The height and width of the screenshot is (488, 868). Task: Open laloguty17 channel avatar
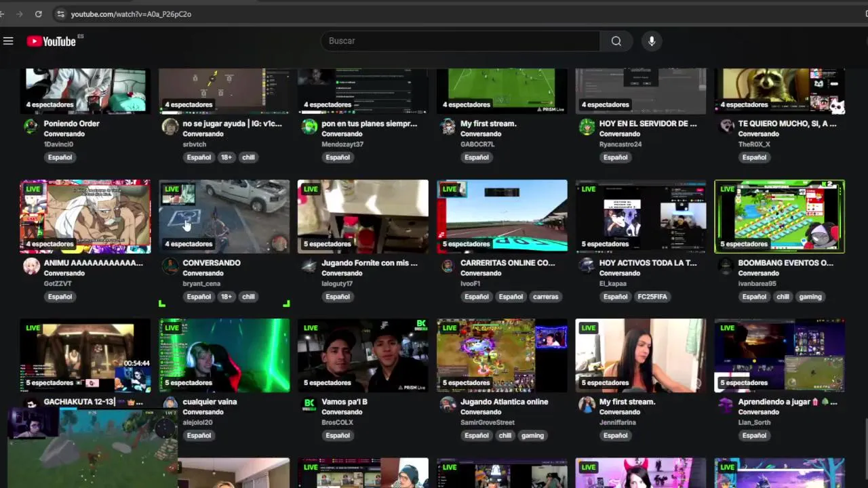tap(309, 266)
